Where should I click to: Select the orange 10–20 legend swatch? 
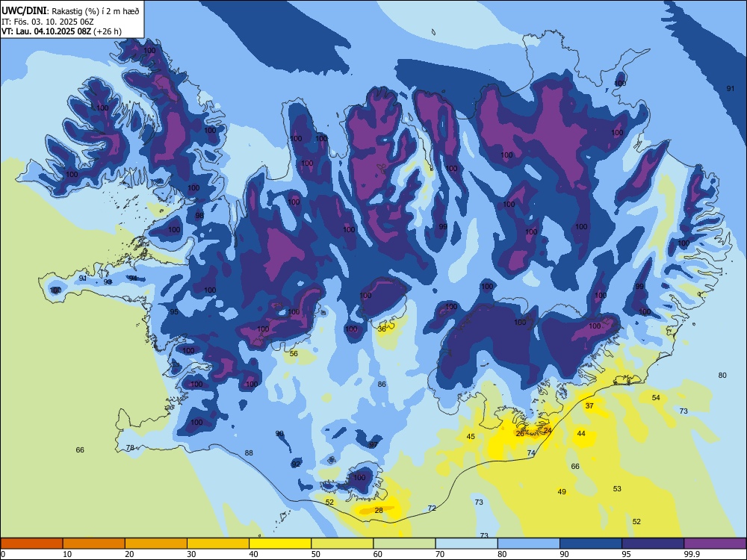(94, 544)
